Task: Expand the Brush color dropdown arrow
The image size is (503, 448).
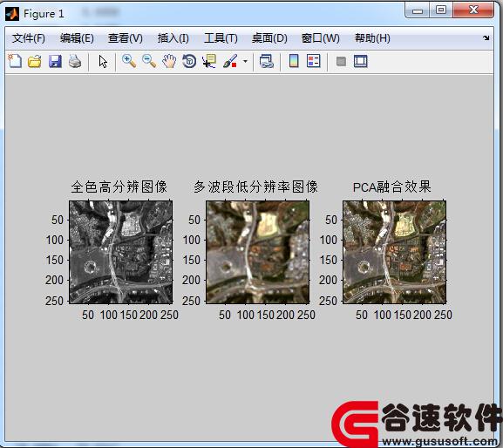Action: (246, 61)
